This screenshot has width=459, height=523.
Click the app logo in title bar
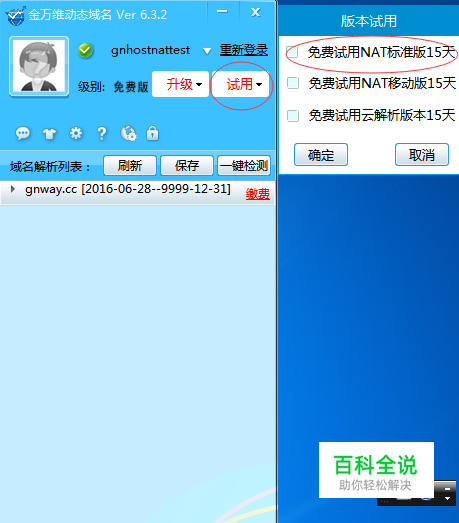pos(15,15)
